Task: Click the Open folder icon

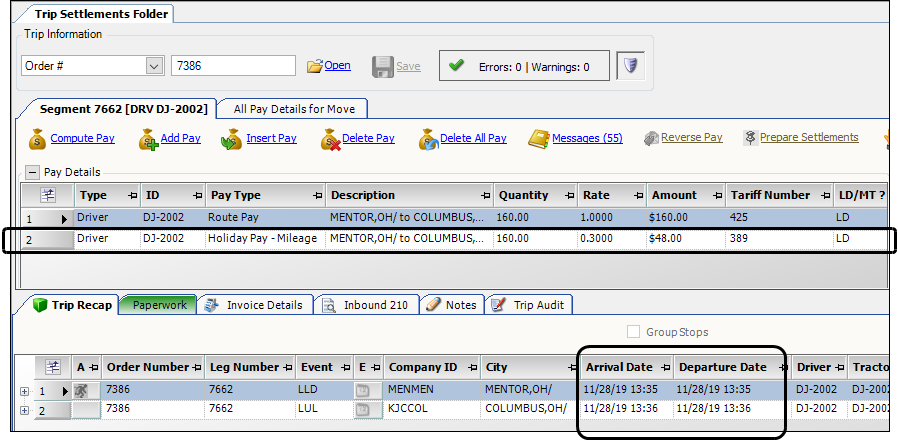Action: (x=315, y=66)
